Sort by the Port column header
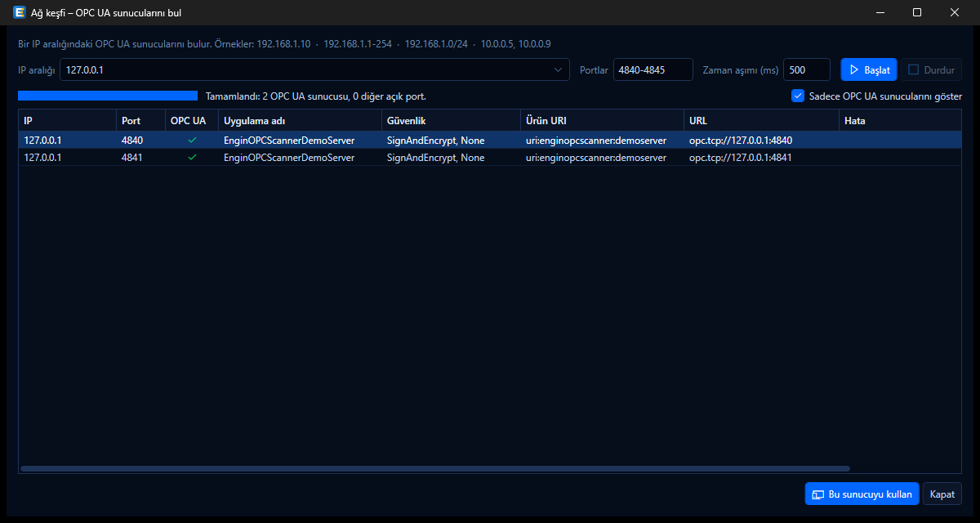980x523 pixels. (x=140, y=121)
